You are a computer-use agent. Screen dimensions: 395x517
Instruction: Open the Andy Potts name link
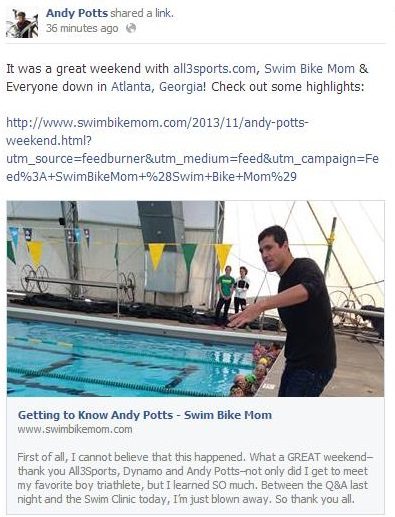tap(77, 13)
